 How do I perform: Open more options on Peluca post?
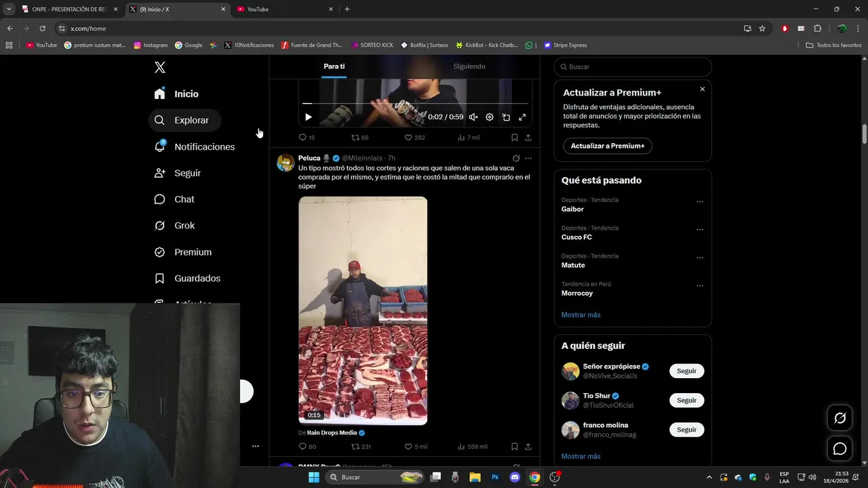[x=528, y=159]
